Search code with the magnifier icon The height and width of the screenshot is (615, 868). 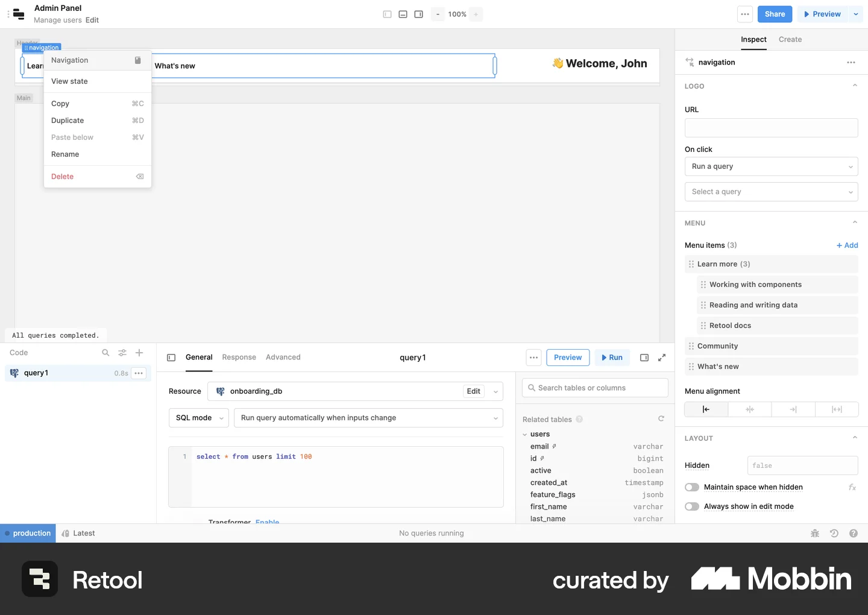click(x=105, y=353)
